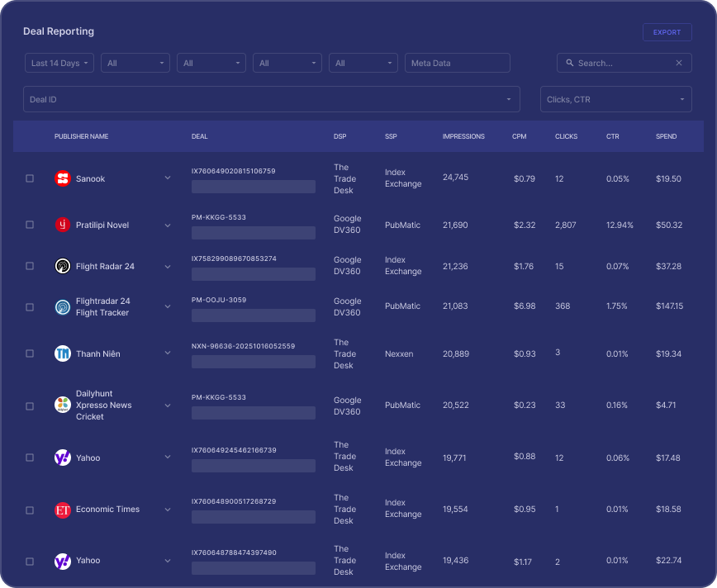Click the Flight Radar 24 radar icon
The height and width of the screenshot is (588, 717).
62,266
